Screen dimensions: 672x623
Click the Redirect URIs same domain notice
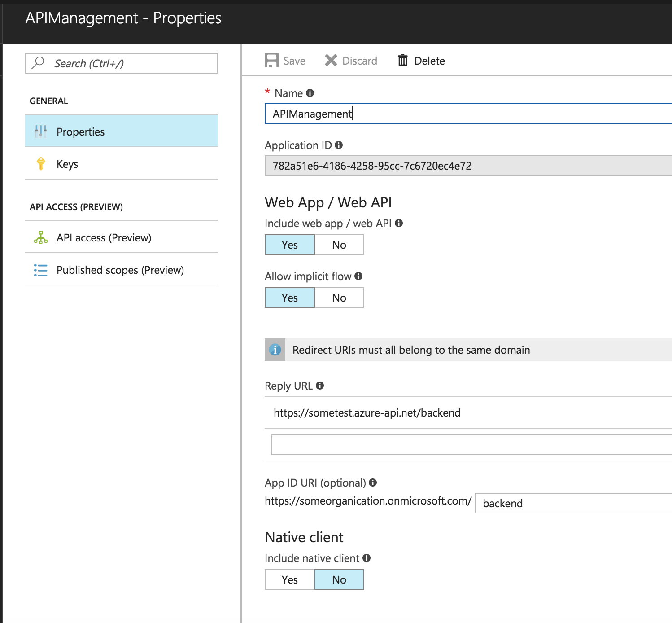[468, 350]
